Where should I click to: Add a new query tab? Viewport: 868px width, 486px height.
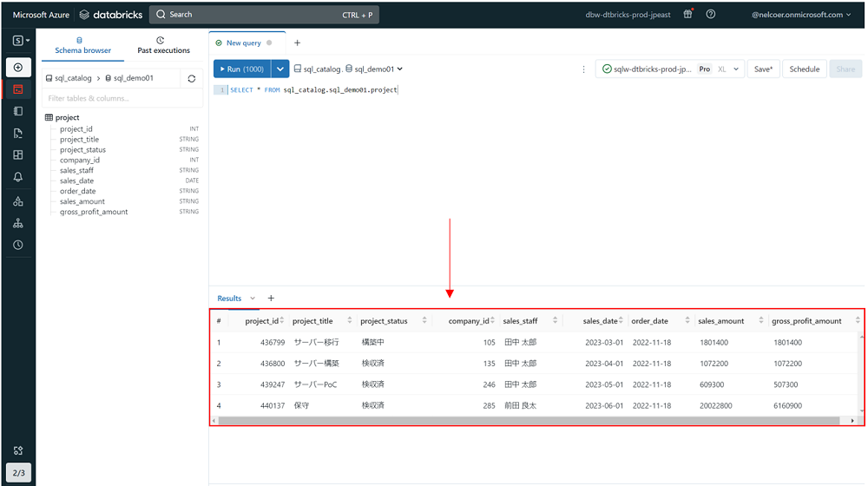(298, 43)
